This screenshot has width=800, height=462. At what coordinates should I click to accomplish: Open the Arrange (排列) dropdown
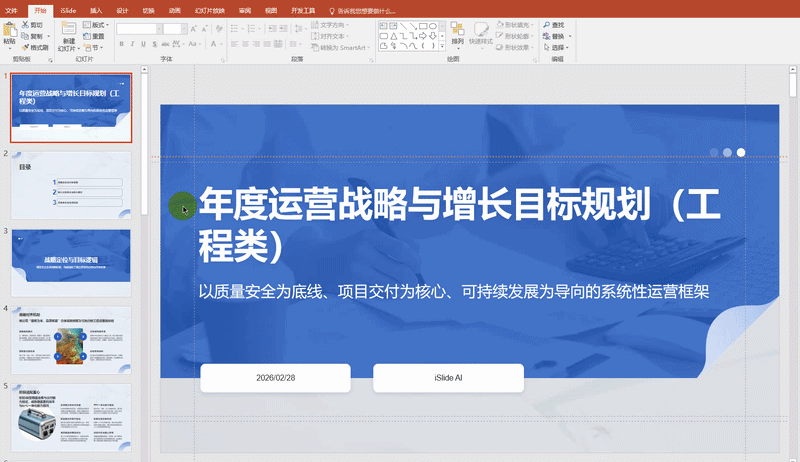458,36
